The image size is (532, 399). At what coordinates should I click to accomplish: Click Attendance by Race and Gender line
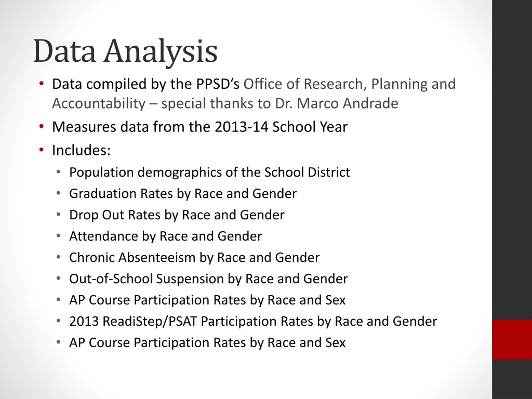[165, 236]
